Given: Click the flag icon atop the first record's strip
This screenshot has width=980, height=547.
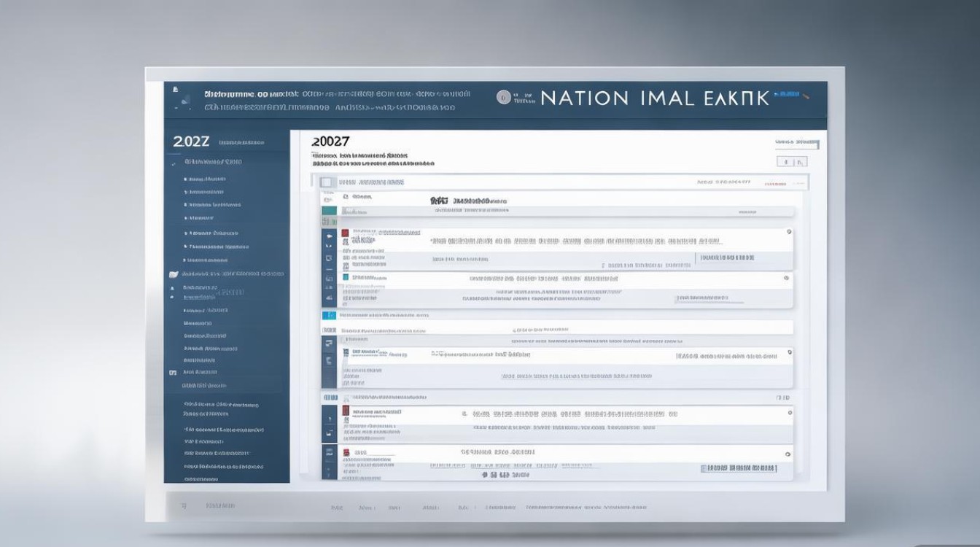Looking at the screenshot, I should click(330, 236).
